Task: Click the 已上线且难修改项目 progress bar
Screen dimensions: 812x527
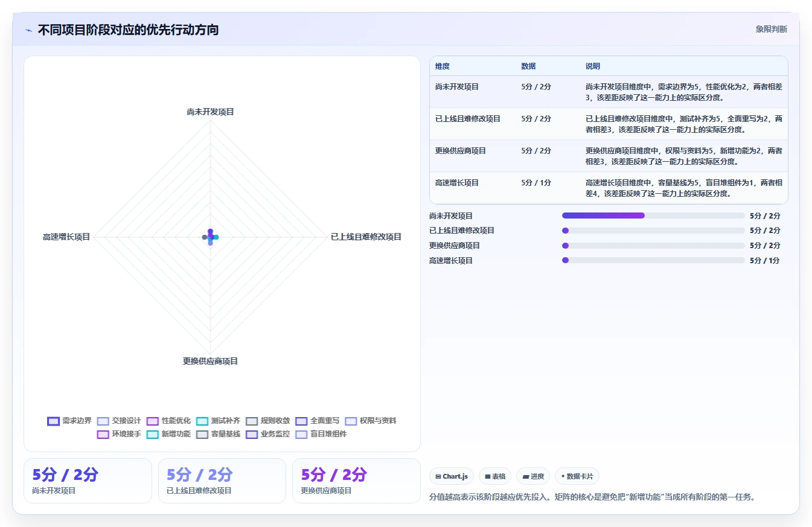Action: 653,231
